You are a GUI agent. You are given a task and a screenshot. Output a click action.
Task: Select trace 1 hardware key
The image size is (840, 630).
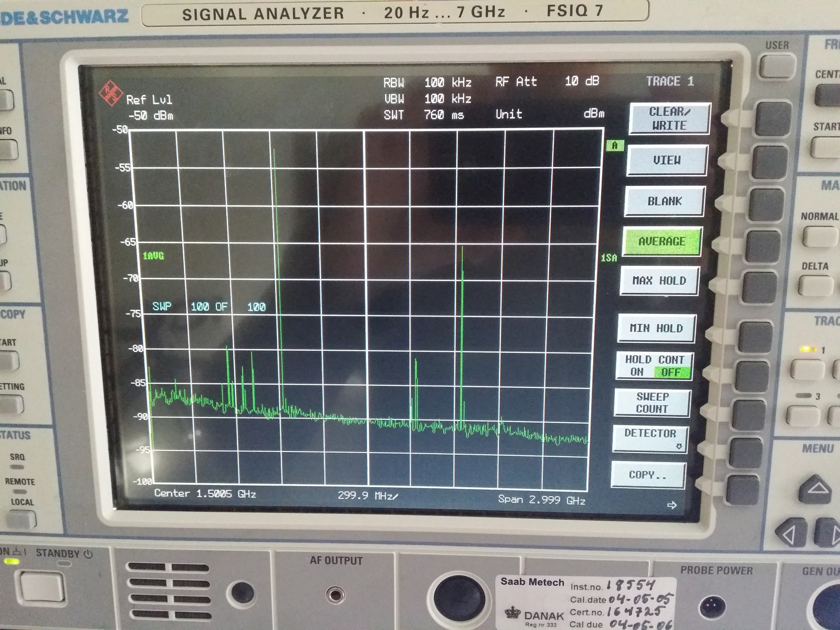[807, 369]
